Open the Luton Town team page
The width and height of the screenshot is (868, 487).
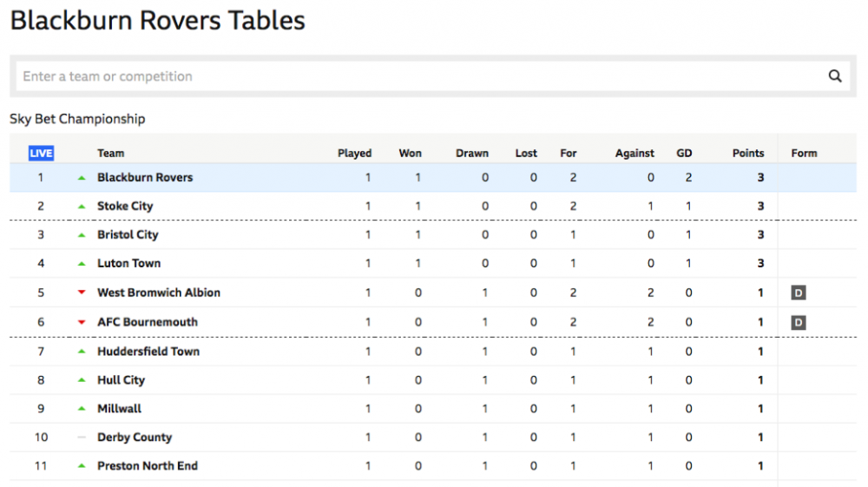(128, 263)
